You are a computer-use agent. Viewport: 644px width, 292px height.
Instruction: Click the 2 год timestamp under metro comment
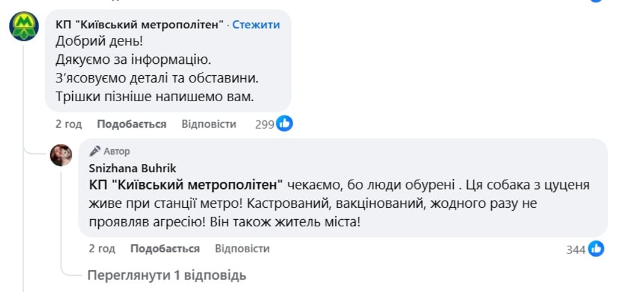[x=69, y=124]
